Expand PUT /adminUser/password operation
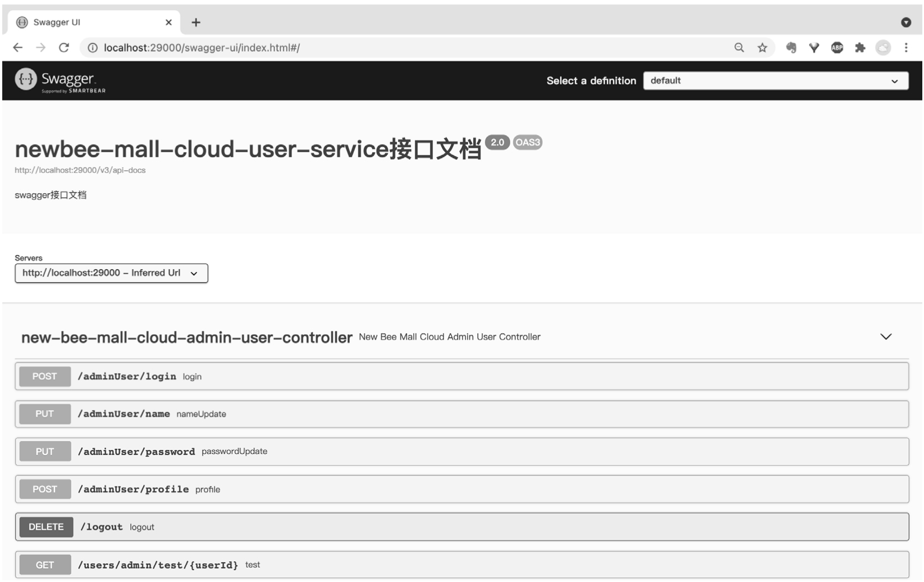924x582 pixels. tap(462, 452)
